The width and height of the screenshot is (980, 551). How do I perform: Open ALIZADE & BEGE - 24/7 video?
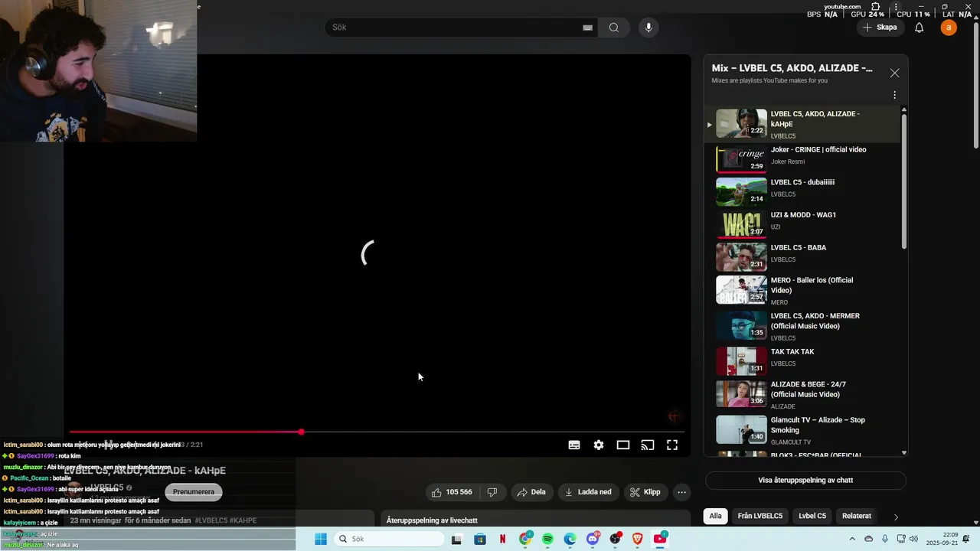click(x=804, y=394)
